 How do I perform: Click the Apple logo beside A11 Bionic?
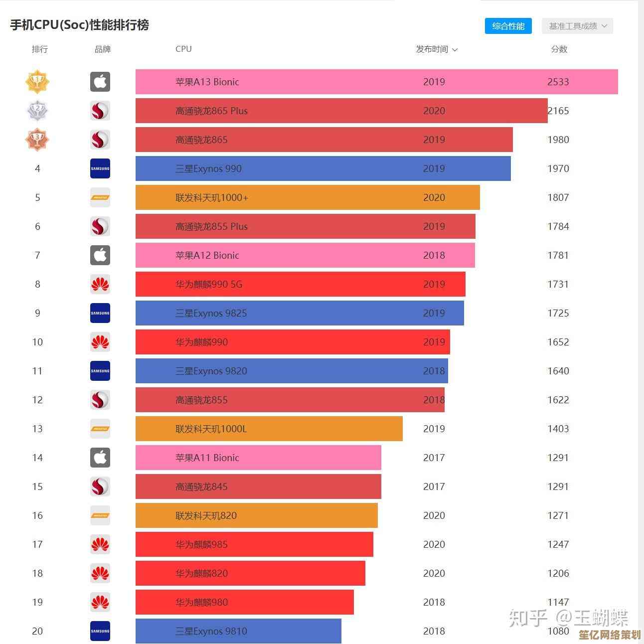coord(100,458)
